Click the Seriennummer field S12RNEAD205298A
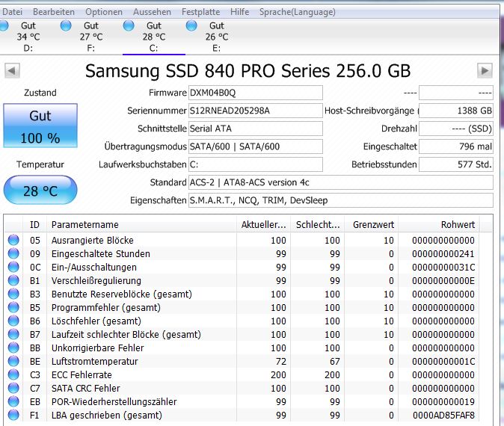This screenshot has width=504, height=426. [x=256, y=111]
